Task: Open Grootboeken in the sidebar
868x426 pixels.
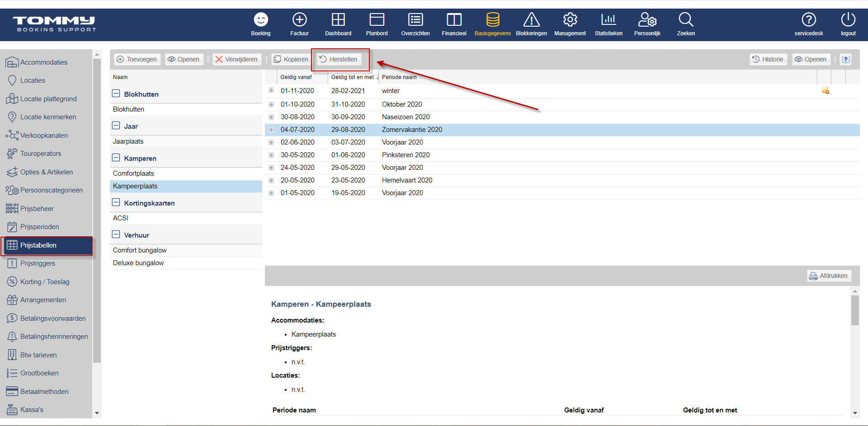Action: tap(47, 373)
